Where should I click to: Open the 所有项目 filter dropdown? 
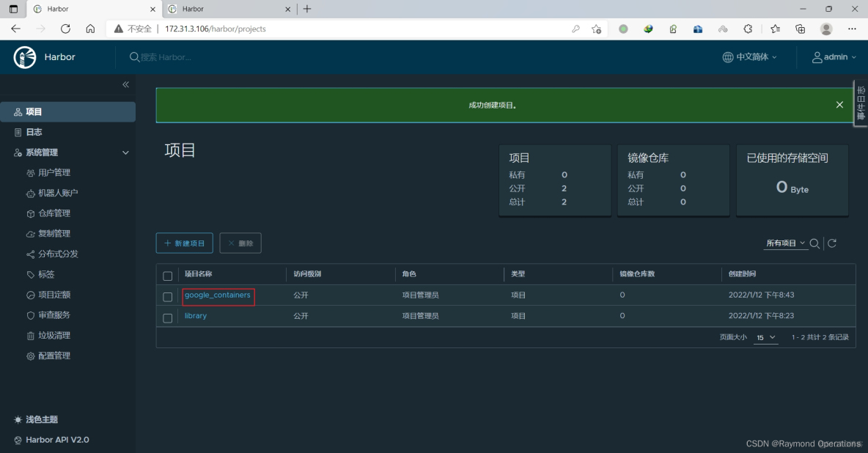coord(785,243)
